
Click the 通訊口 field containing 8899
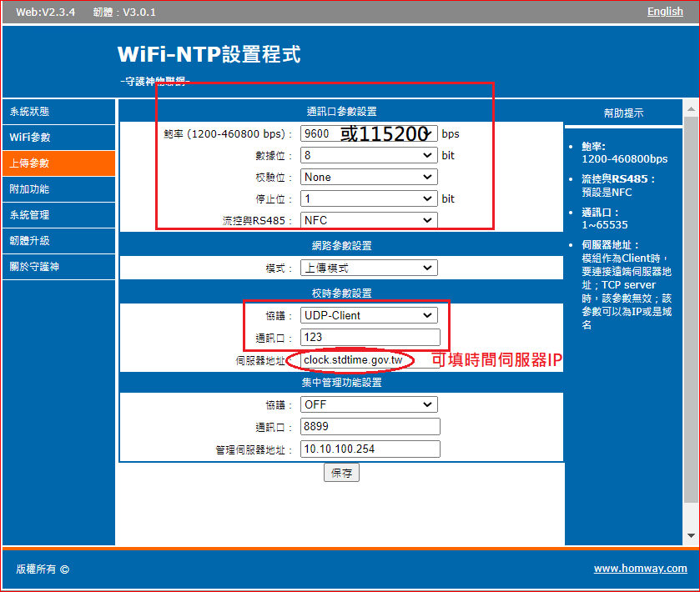tap(370, 426)
